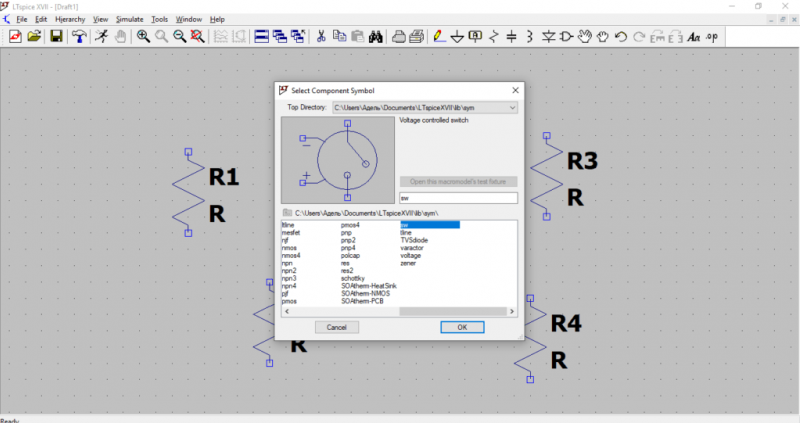Image resolution: width=800 pixels, height=423 pixels.
Task: Open Find with the binoculars icon
Action: tap(376, 36)
